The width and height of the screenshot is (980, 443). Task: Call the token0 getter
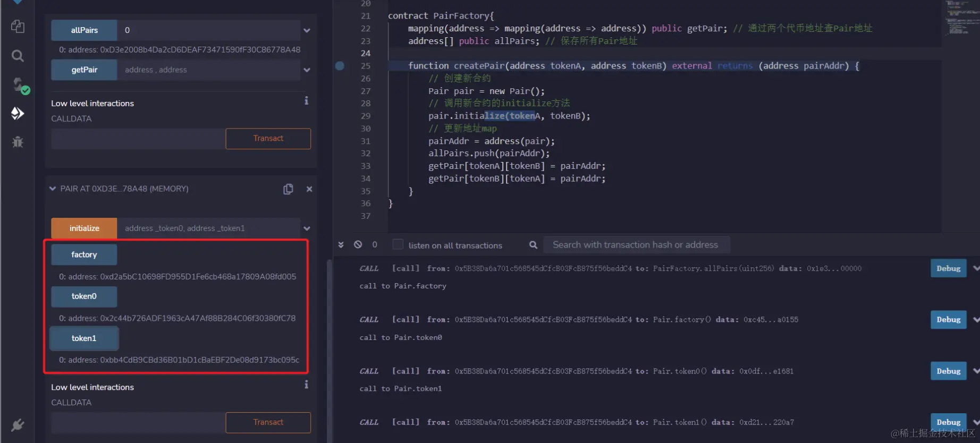point(84,296)
